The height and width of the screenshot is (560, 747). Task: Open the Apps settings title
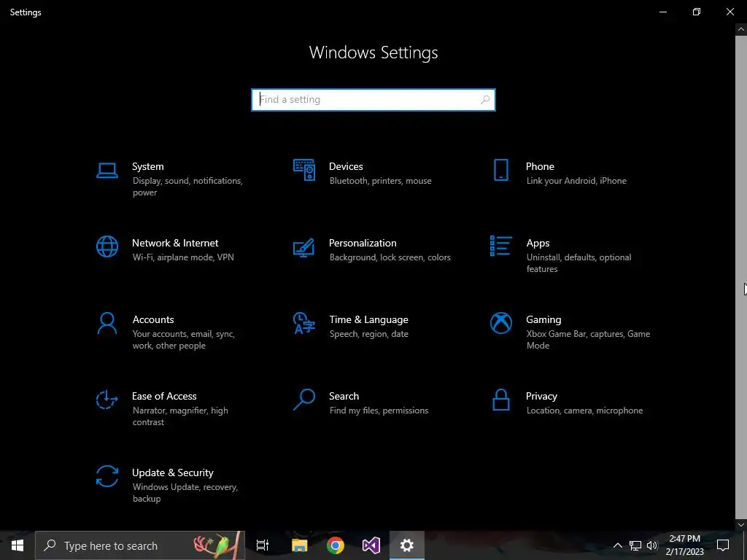538,244
